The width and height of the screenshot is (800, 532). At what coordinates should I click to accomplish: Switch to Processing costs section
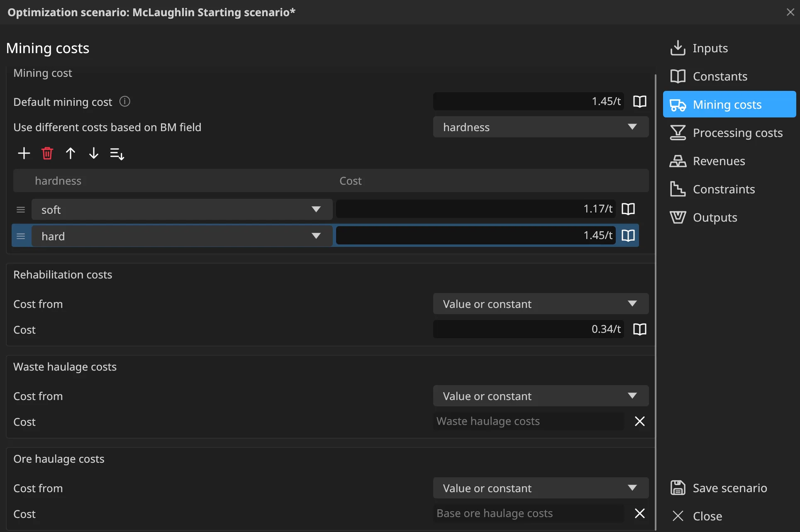[x=729, y=133]
